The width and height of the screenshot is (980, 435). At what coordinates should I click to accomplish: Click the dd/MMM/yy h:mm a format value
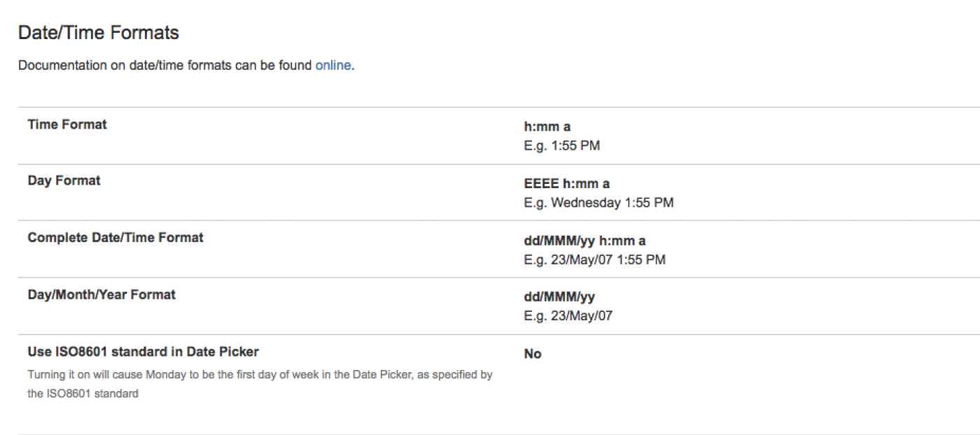coord(584,241)
